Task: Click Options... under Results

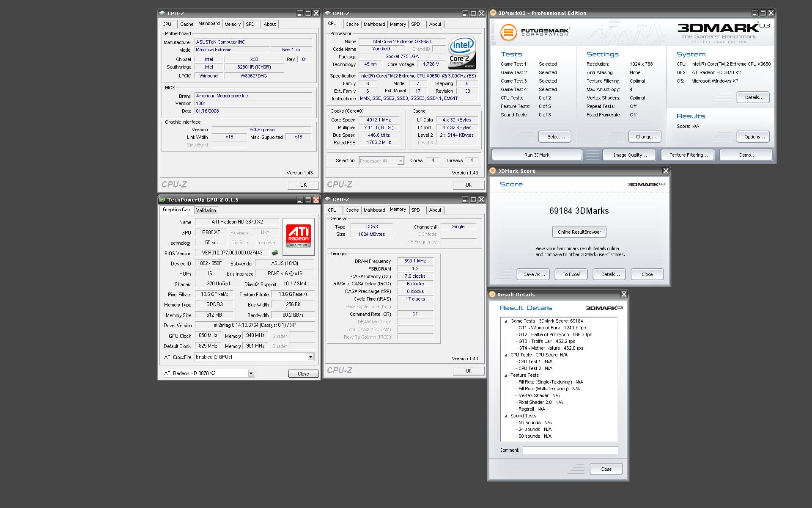Action: [x=754, y=137]
